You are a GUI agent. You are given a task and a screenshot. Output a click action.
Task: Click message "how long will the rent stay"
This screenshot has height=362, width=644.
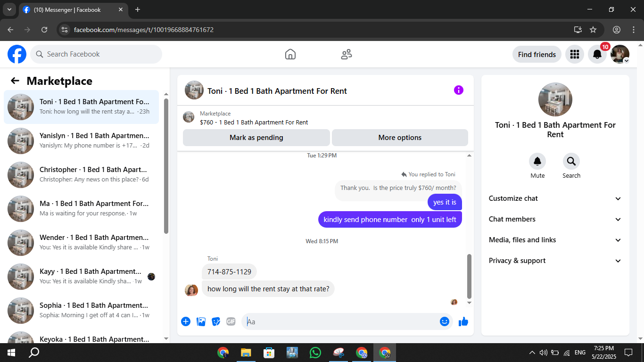(x=268, y=289)
